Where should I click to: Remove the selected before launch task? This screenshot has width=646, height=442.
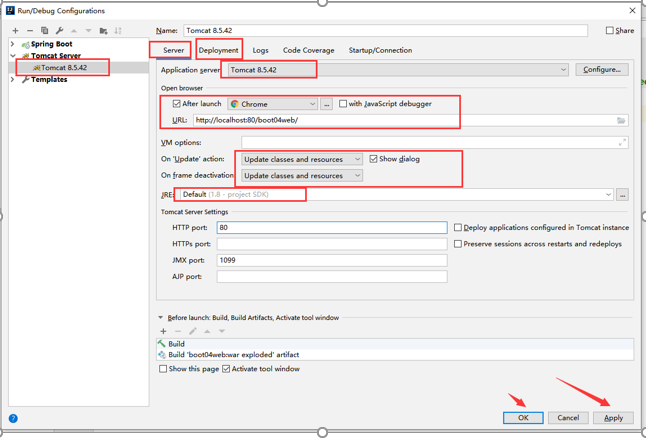tap(178, 331)
